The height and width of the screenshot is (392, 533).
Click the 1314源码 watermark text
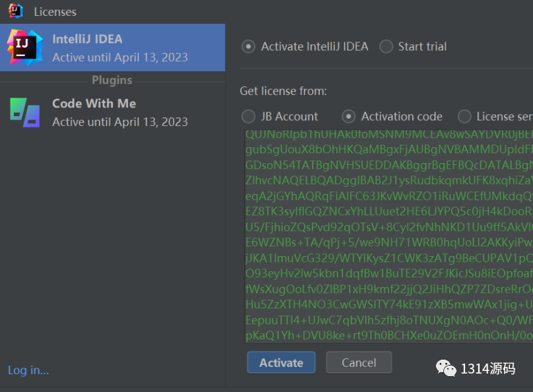pos(487,368)
